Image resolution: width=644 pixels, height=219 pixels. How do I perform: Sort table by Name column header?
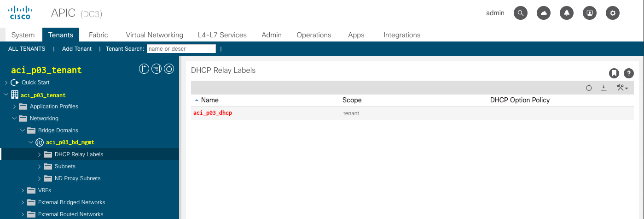(x=209, y=100)
